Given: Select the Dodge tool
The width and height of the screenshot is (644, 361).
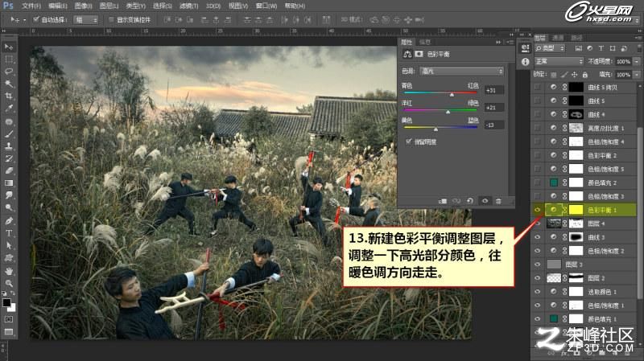Looking at the screenshot, I should [9, 207].
